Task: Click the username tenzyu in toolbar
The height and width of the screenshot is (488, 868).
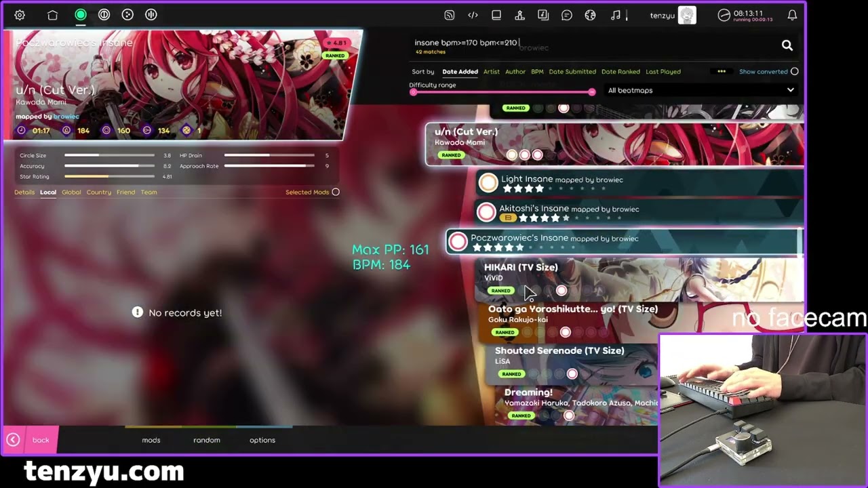Action: tap(663, 15)
